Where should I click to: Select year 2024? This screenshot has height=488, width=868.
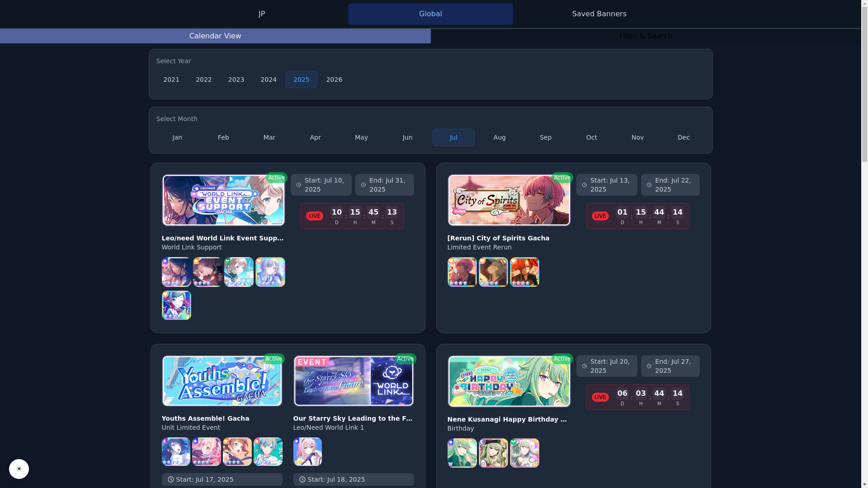click(x=269, y=80)
